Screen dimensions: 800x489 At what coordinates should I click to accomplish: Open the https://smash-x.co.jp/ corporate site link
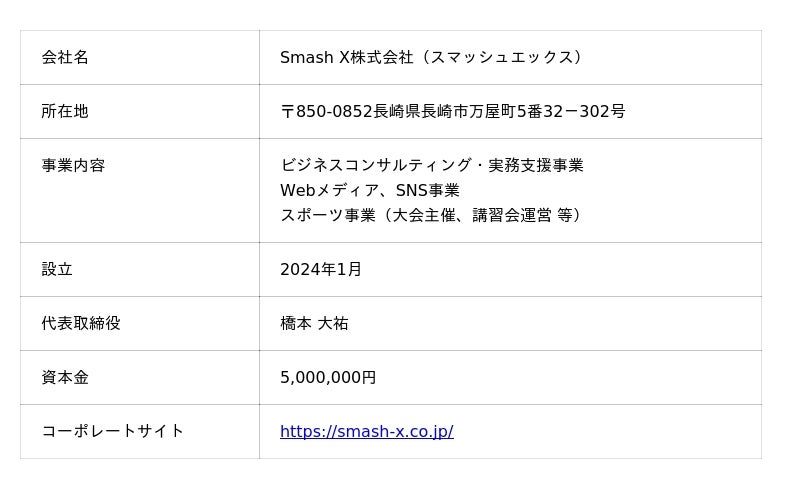pyautogui.click(x=366, y=432)
